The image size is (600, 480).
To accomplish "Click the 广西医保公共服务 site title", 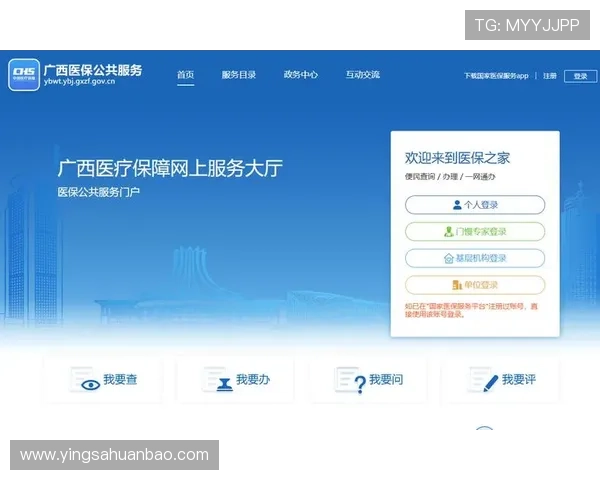I will tap(93, 70).
